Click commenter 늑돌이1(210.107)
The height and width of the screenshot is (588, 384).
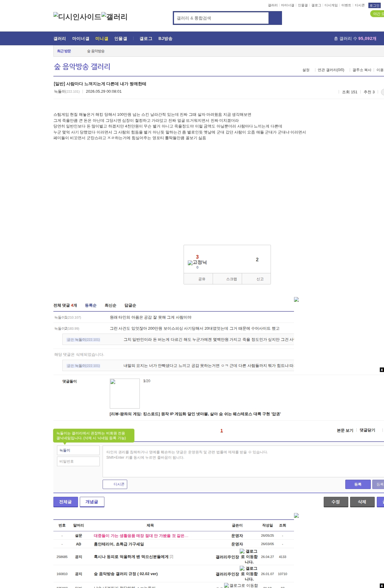(67, 317)
